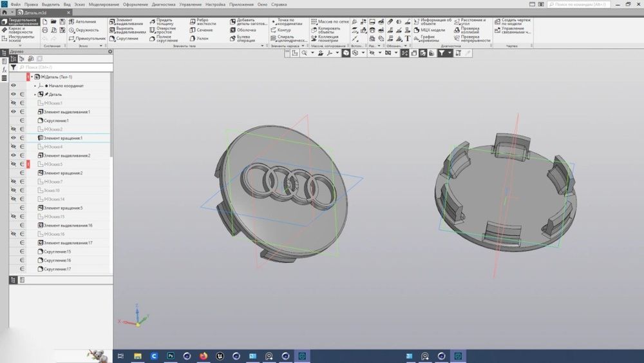
Task: Hide Элемент выдавливания:2 via eye icon
Action: pos(13,155)
